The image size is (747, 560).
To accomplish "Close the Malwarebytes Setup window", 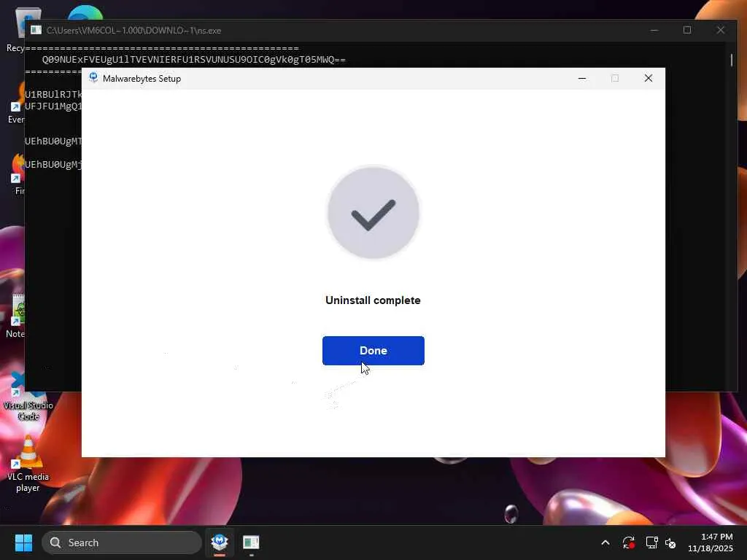I will 649,78.
